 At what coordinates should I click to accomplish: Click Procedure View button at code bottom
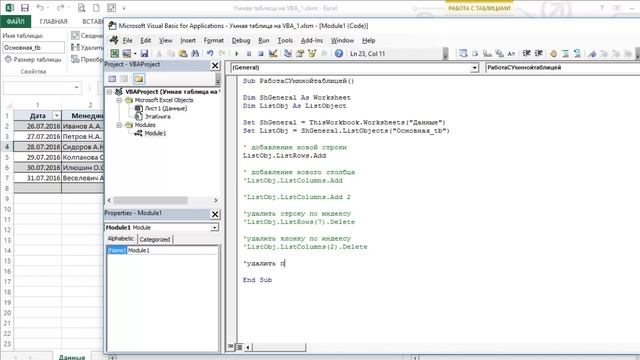coord(231,347)
